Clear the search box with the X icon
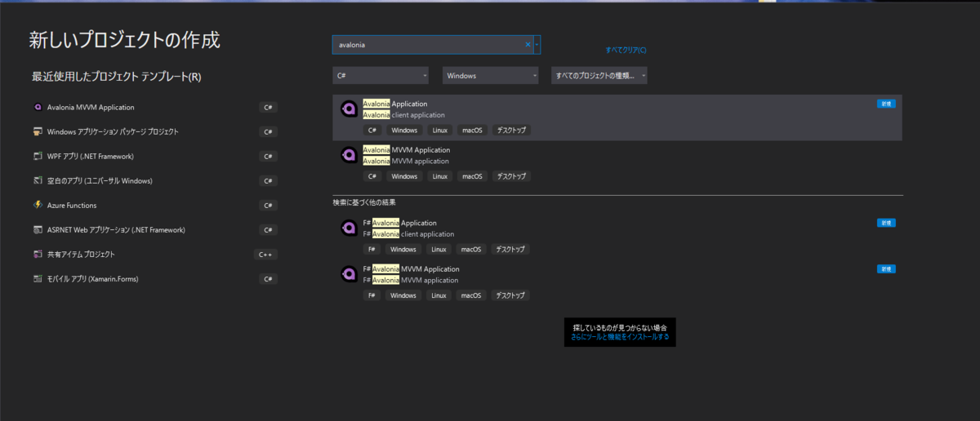 [x=528, y=45]
